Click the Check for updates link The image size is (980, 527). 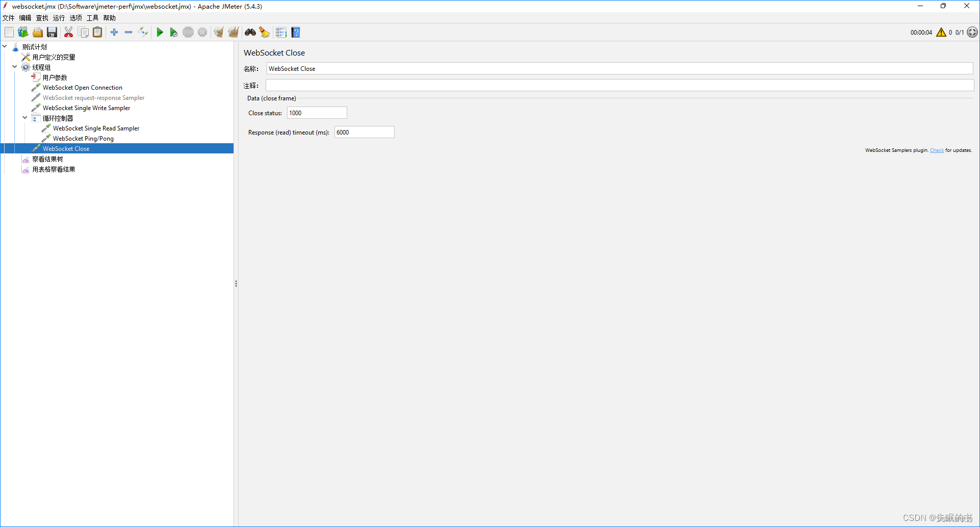pos(937,150)
